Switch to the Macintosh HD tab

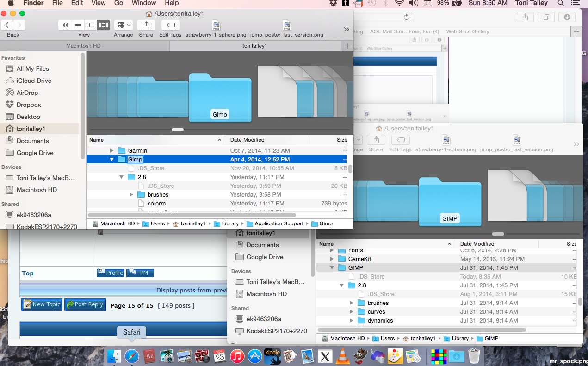point(83,46)
